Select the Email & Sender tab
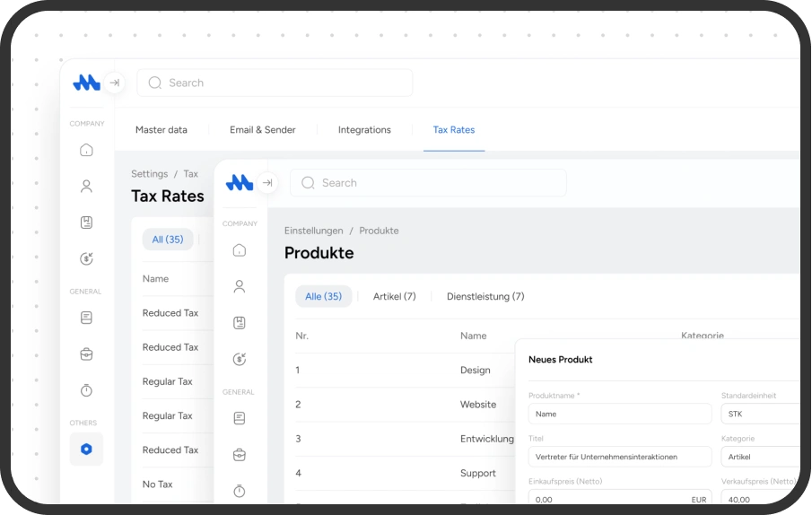This screenshot has width=812, height=515. (x=262, y=130)
